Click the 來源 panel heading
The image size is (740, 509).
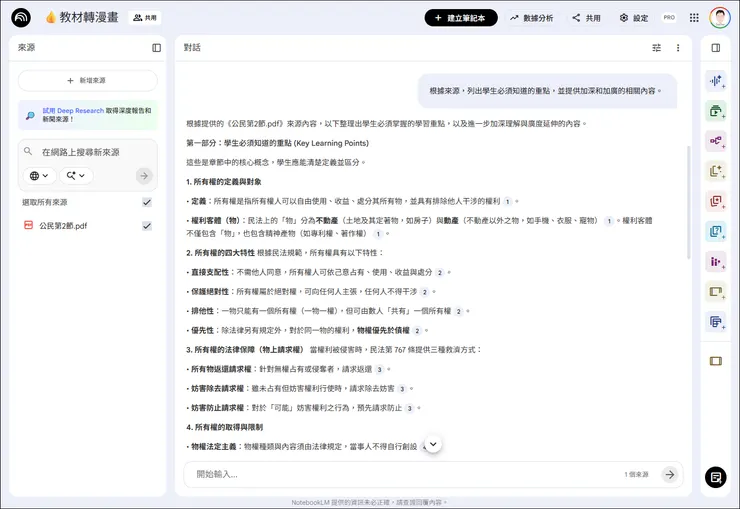(x=26, y=48)
